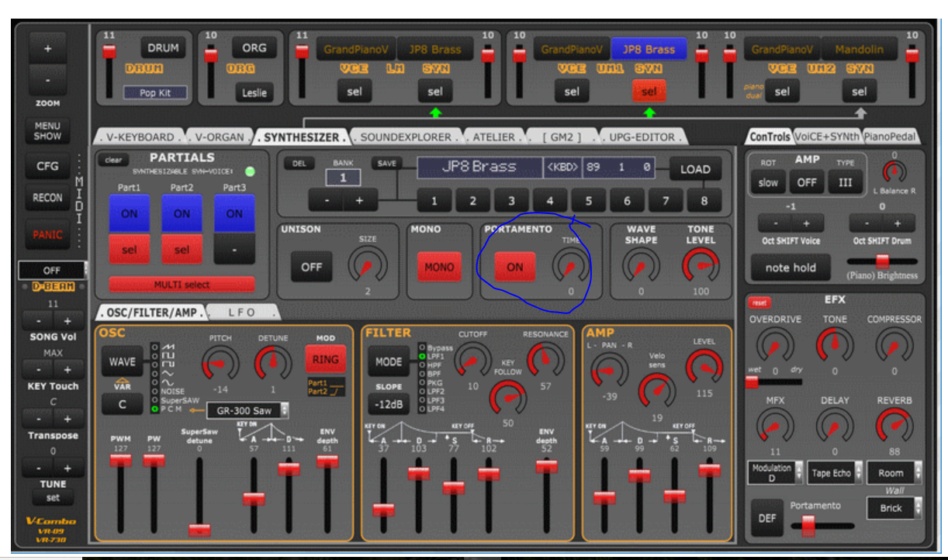Screen dimensions: 948x560
Task: Click the KEY FOLLOW knob
Action: (x=509, y=399)
